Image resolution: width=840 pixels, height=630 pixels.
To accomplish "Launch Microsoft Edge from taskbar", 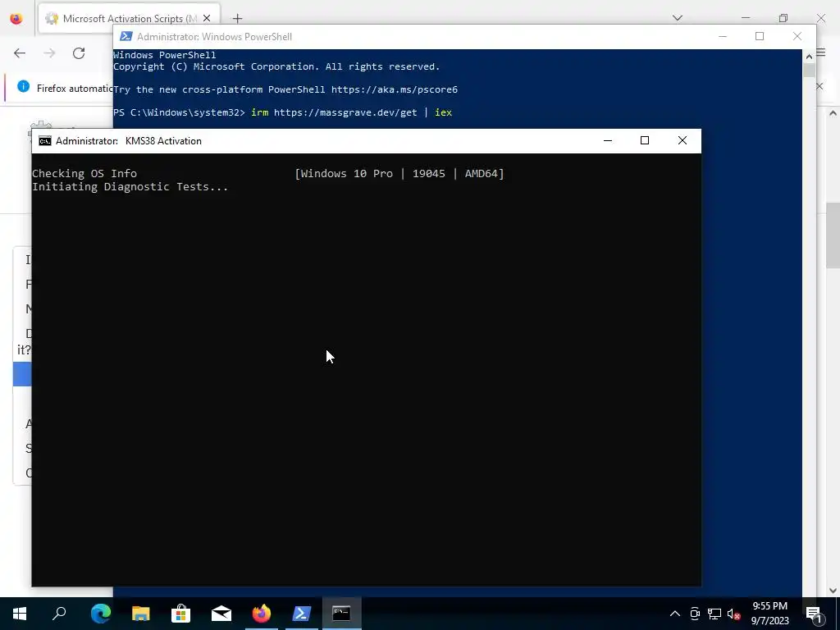I will (x=100, y=614).
